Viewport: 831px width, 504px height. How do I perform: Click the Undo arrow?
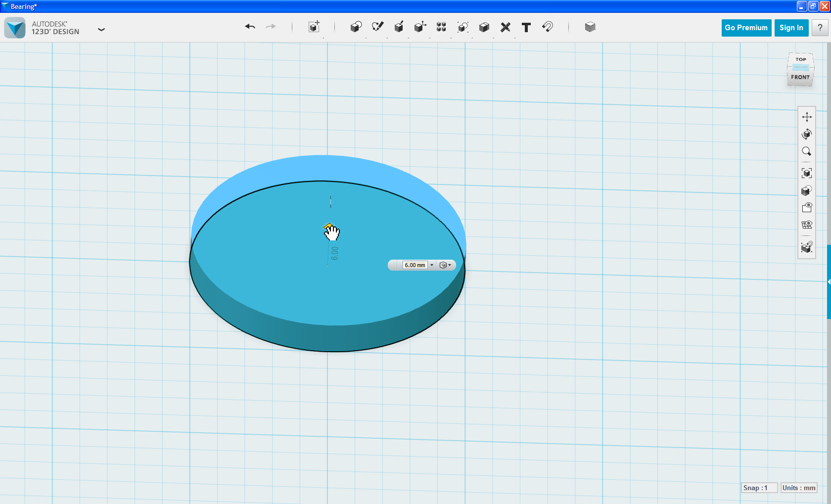pyautogui.click(x=250, y=27)
